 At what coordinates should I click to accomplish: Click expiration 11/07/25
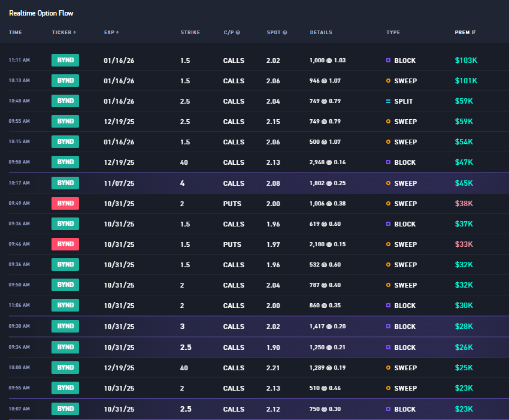(119, 183)
